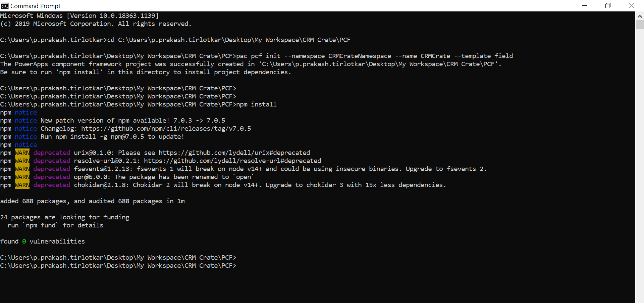Click the WARN badge on the chokidar line

point(22,185)
